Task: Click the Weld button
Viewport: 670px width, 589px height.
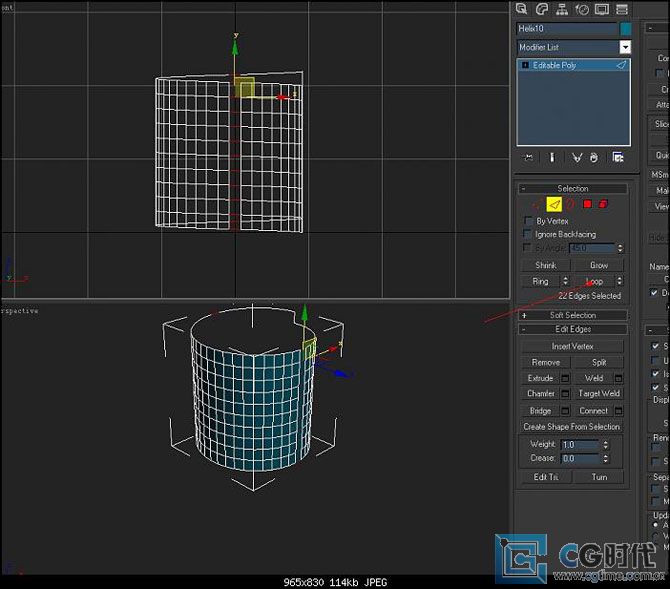Action: click(594, 378)
